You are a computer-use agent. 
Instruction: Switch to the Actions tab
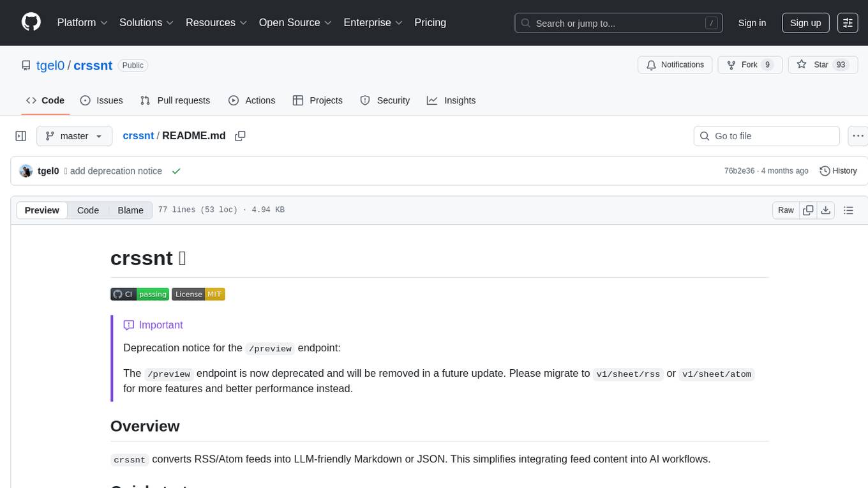[251, 100]
